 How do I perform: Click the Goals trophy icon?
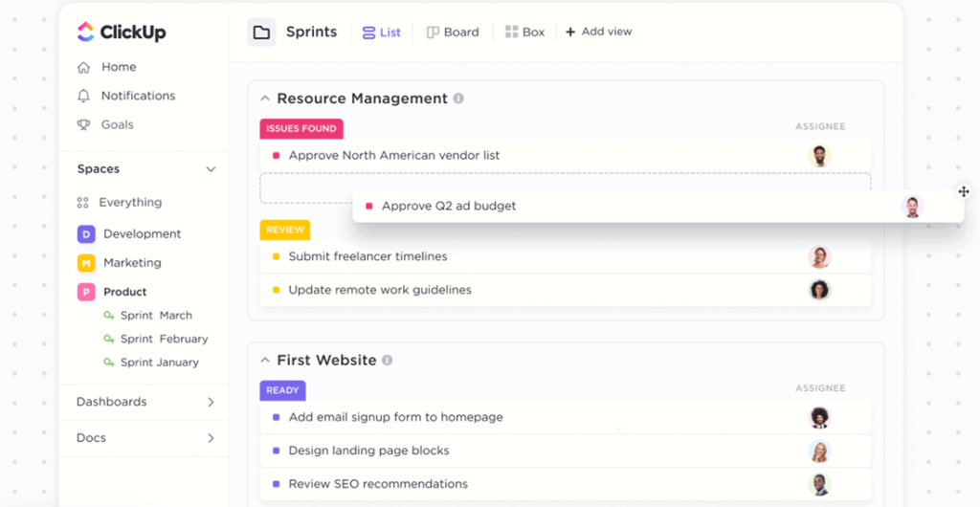(x=84, y=124)
